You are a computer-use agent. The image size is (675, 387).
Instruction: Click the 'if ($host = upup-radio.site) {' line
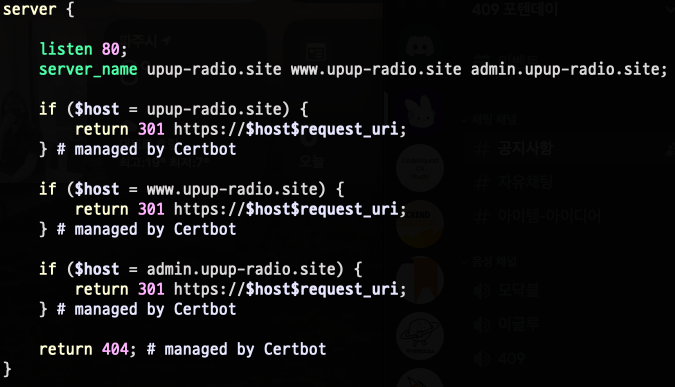click(x=173, y=109)
